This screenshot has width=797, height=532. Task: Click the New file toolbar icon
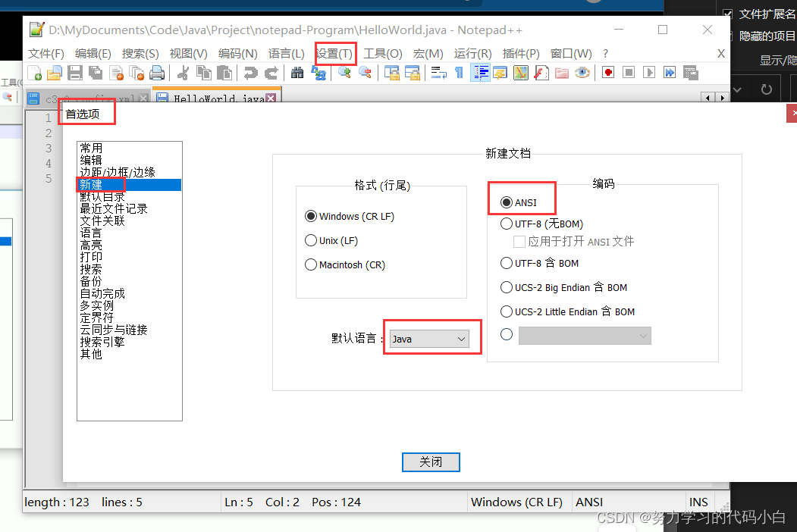[x=35, y=74]
